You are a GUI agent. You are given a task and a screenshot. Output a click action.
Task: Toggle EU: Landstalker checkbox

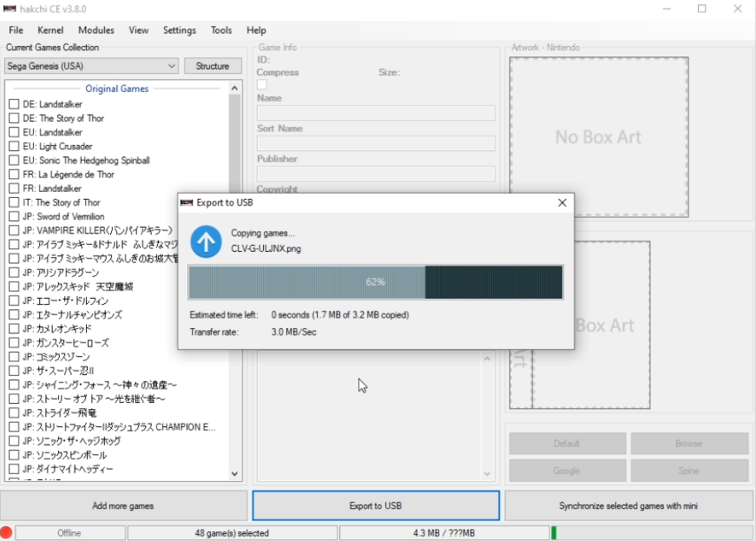[14, 132]
